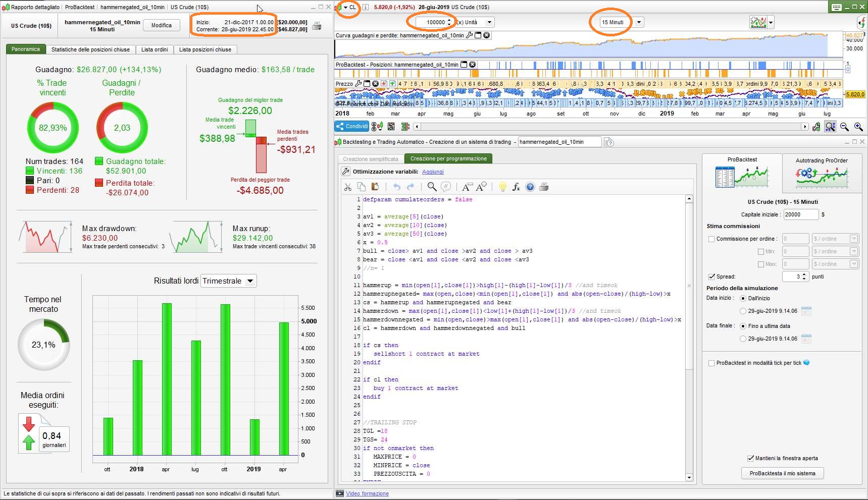The width and height of the screenshot is (868, 500).
Task: Switch to Lista ordini tab
Action: [155, 49]
